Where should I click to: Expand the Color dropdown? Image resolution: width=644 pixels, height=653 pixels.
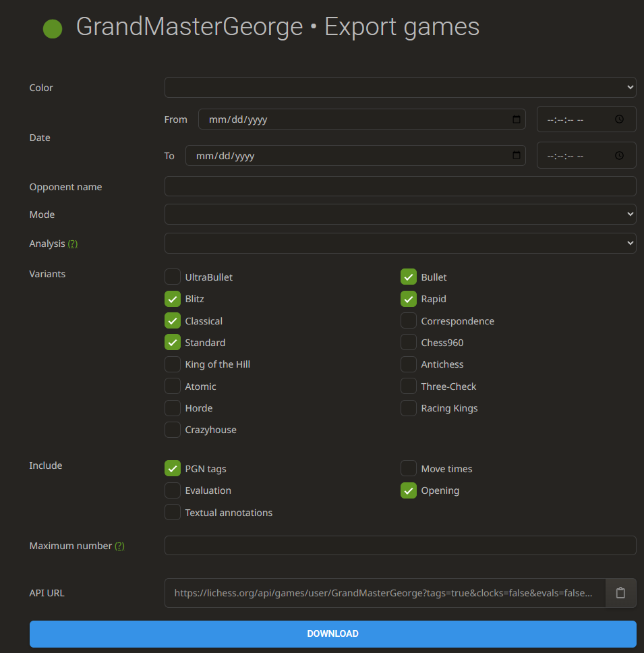click(400, 87)
